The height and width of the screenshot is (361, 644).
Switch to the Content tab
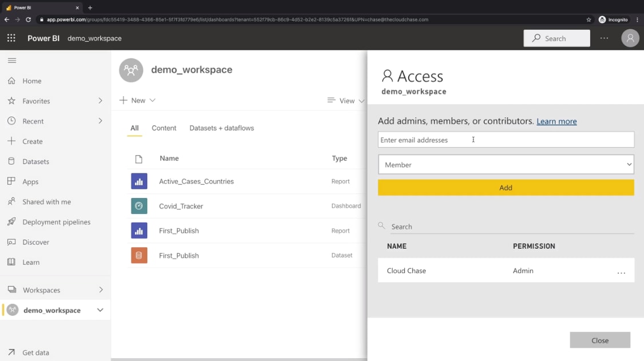[164, 128]
